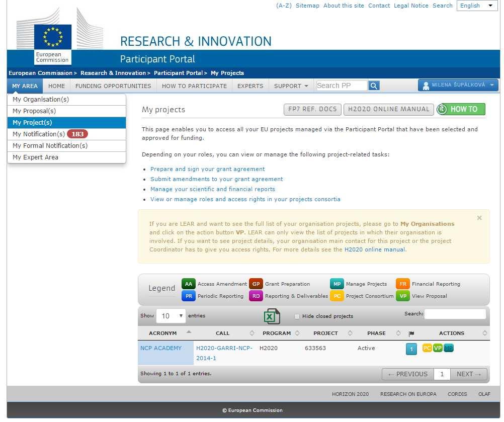Click the table Search input field
The height and width of the screenshot is (422, 504).
pos(455,314)
